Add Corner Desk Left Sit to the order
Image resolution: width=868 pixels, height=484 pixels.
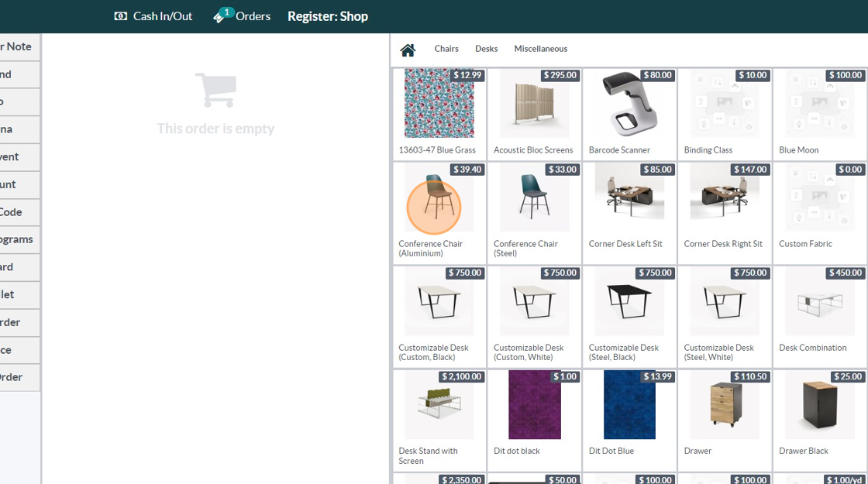(x=629, y=213)
